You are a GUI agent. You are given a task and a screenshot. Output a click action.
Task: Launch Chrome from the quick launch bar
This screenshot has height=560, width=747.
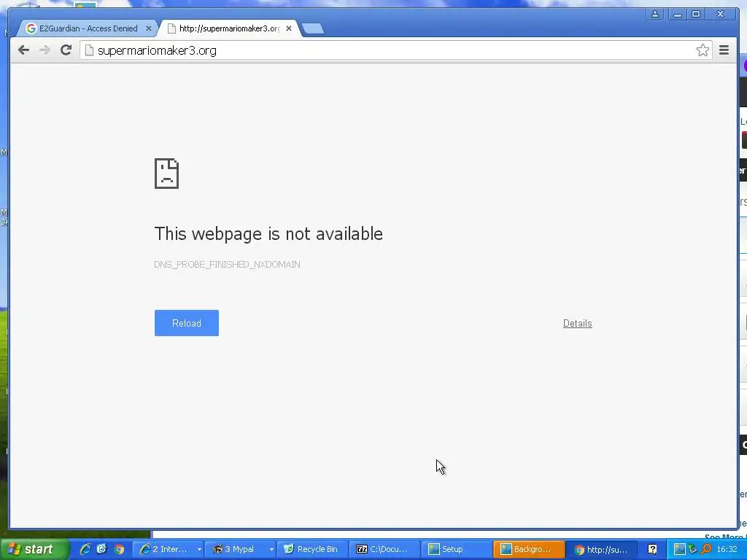pyautogui.click(x=119, y=549)
